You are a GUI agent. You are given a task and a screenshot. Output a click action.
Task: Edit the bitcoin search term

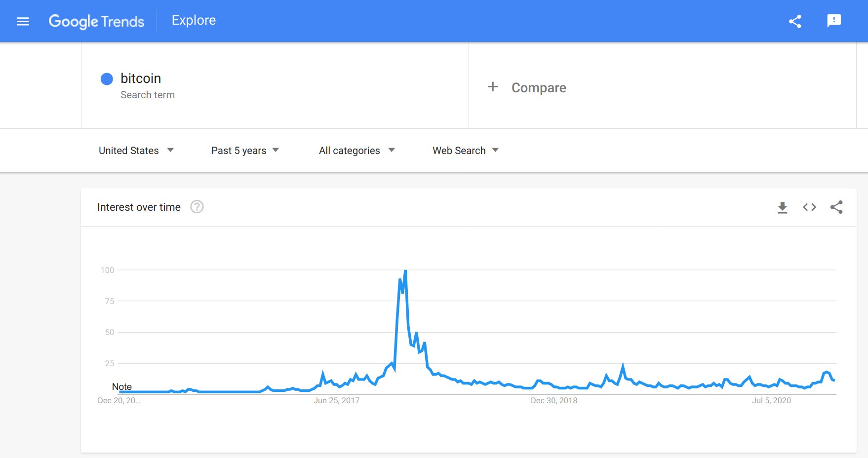(x=141, y=78)
